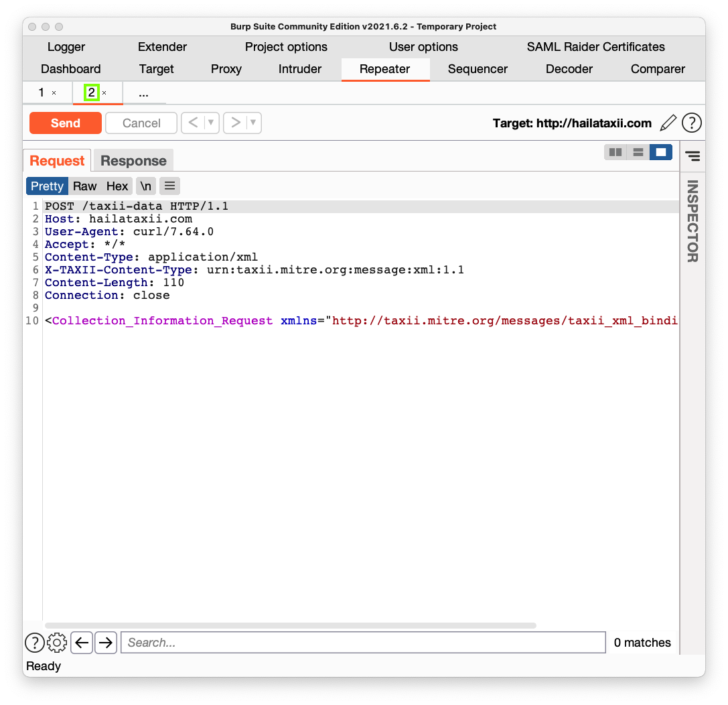The image size is (728, 705).
Task: Open the User options tab
Action: point(423,47)
